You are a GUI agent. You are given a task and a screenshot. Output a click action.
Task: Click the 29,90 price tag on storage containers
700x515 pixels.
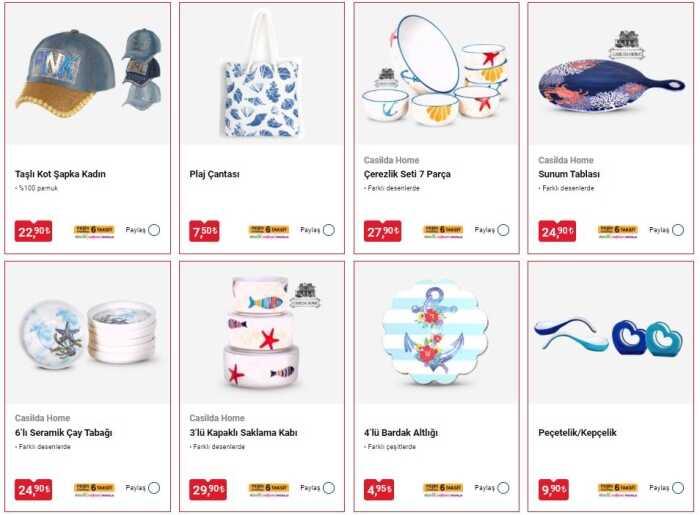(208, 490)
